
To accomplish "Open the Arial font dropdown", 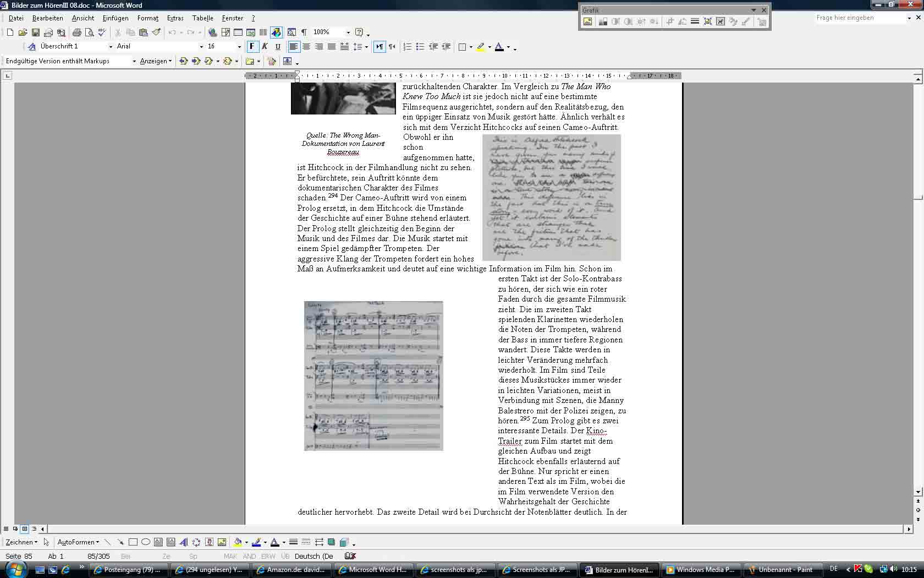I will pos(201,47).
